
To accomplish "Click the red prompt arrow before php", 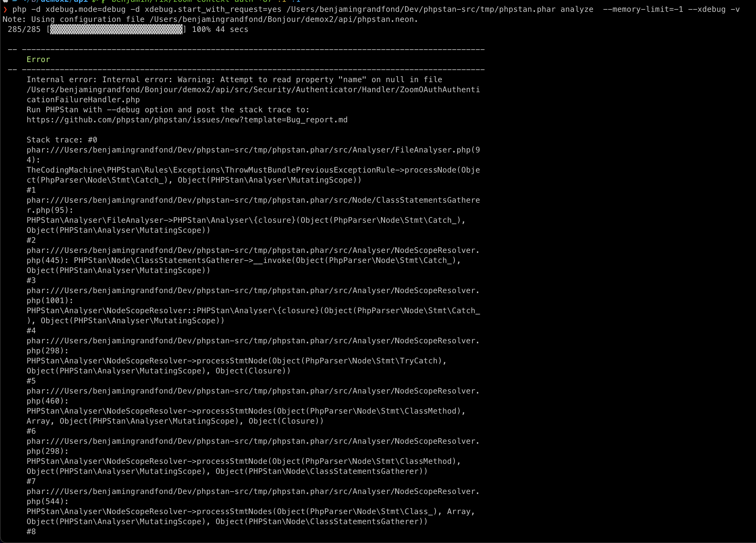I will 5,9.
